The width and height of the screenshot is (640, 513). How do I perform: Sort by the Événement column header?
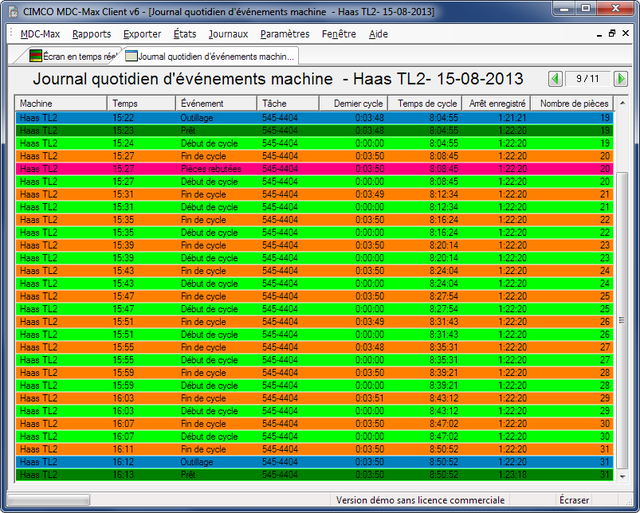point(216,104)
